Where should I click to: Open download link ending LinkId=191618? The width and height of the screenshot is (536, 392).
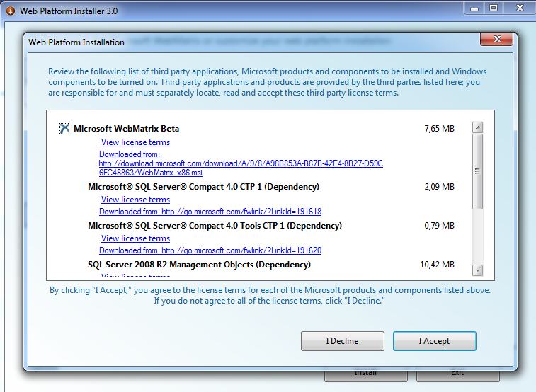coord(210,212)
